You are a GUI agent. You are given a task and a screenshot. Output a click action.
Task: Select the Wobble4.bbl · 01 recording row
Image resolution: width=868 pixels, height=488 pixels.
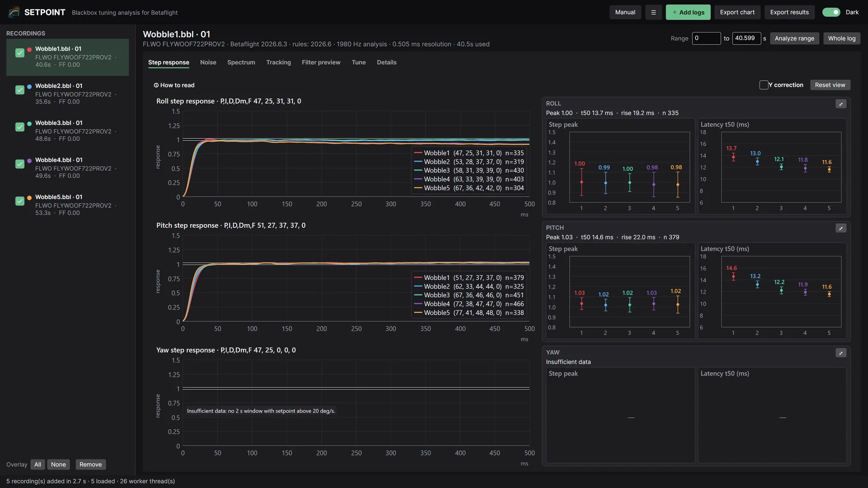67,168
